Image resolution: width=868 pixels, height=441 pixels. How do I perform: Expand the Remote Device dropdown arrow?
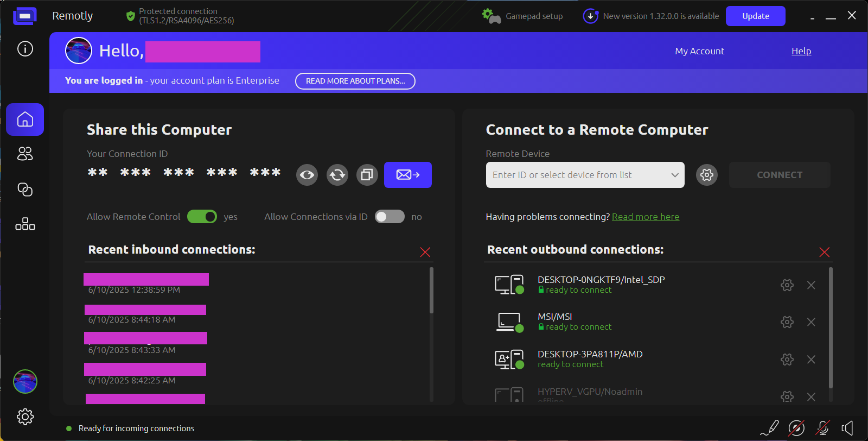click(675, 175)
